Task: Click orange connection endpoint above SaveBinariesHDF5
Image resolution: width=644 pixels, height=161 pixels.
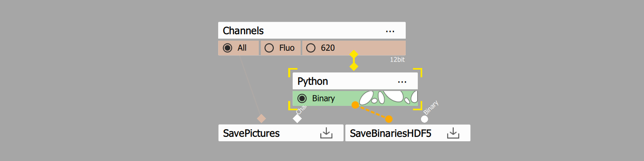Action: 389,119
